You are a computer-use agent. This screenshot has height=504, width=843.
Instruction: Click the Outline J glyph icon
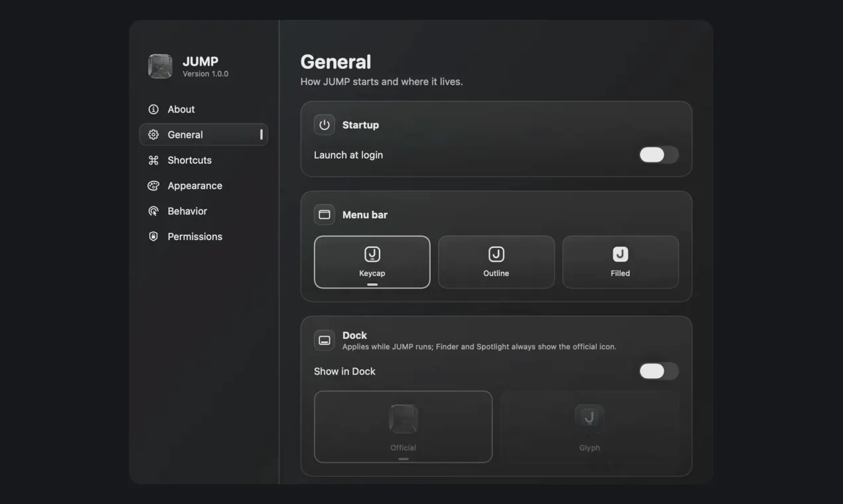tap(497, 254)
